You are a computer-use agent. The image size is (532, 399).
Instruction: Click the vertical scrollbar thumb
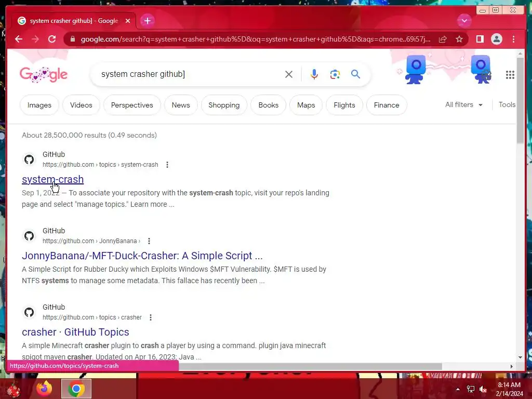click(x=520, y=100)
